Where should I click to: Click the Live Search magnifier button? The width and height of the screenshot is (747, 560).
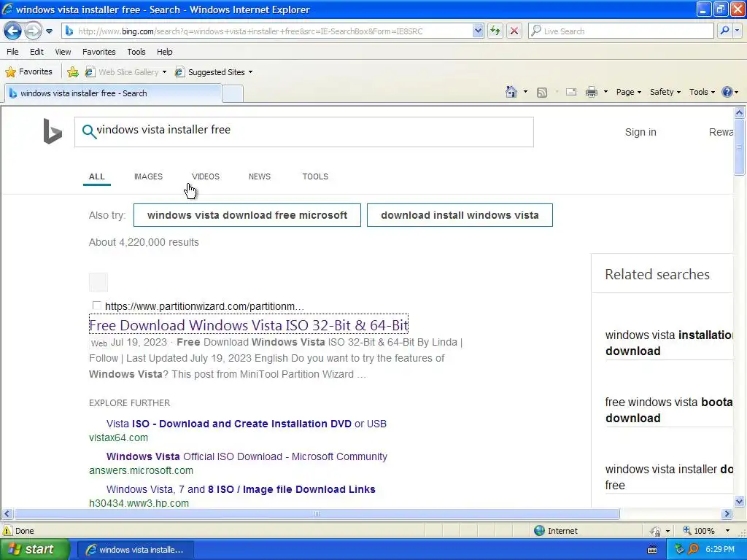point(724,31)
